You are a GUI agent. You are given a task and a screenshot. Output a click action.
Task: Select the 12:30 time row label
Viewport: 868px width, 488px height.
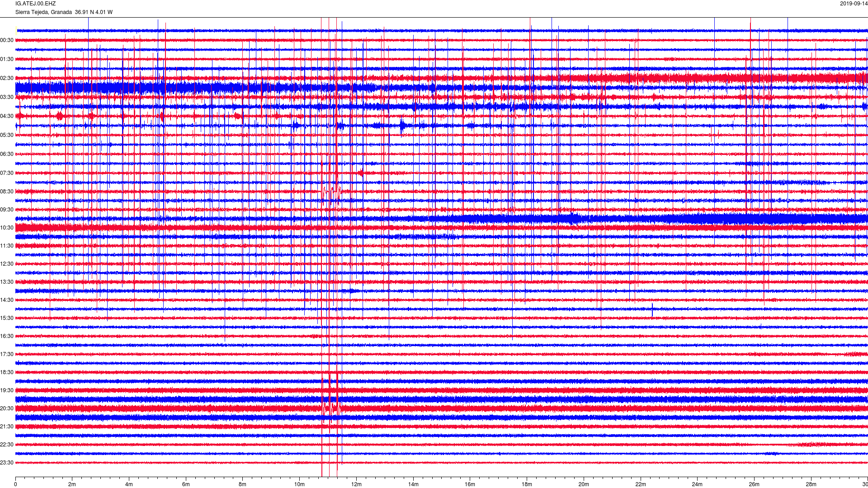[7, 264]
